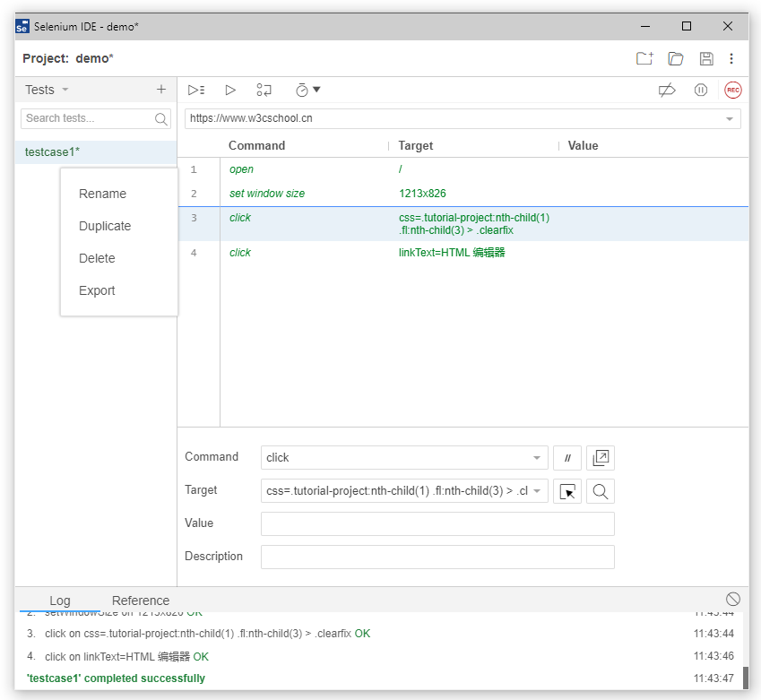Image resolution: width=761 pixels, height=700 pixels.
Task: Toggle Disable breakpoints icon
Action: pyautogui.click(x=666, y=90)
